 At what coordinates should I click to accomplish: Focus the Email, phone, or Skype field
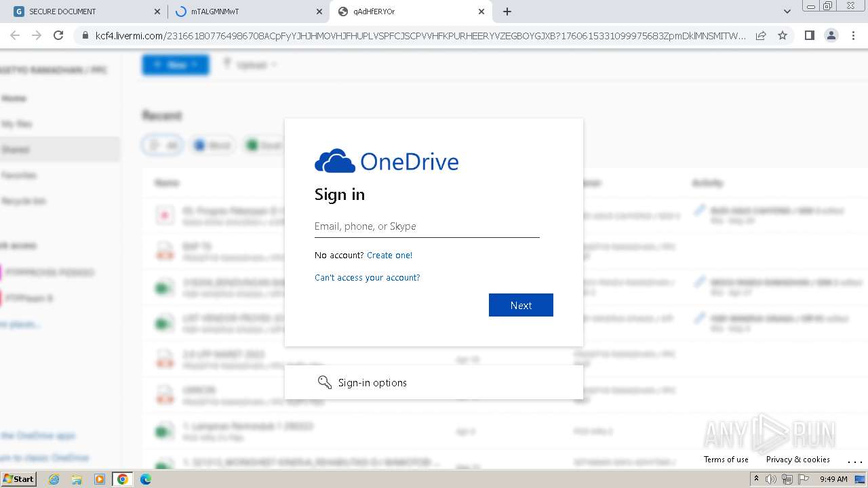click(x=427, y=226)
